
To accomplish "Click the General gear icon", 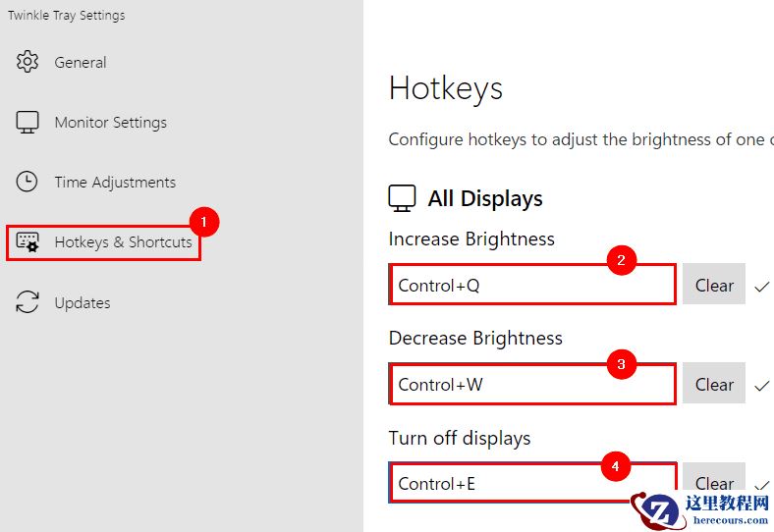I will 28,62.
